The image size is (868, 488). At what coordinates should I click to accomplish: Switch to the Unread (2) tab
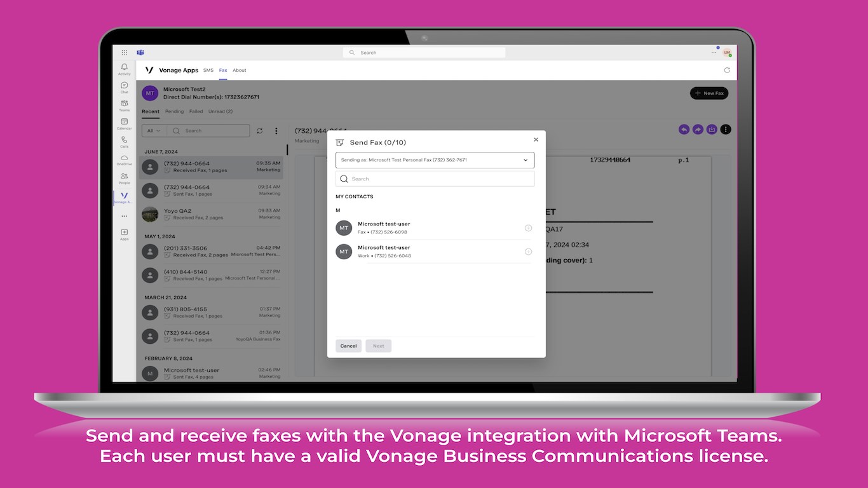pos(220,112)
